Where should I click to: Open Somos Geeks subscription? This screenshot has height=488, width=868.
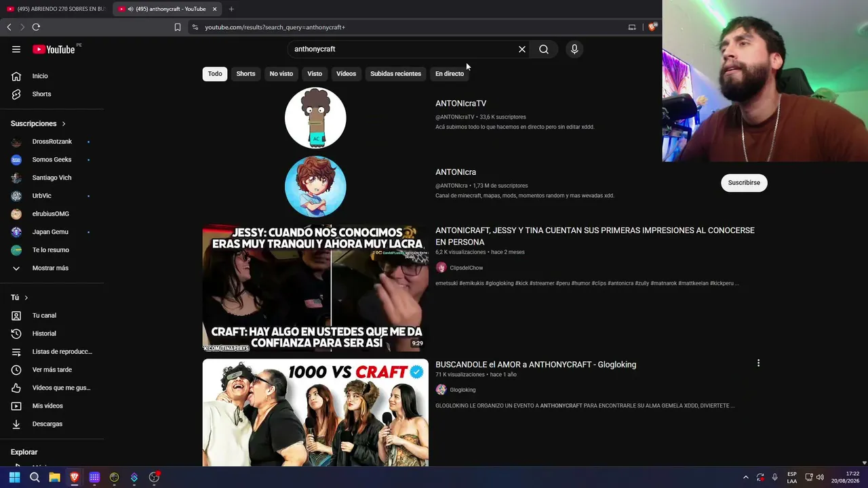point(52,159)
